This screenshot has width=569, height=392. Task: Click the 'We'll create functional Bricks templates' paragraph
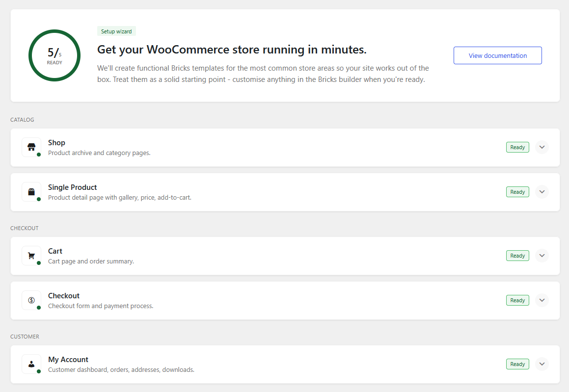click(263, 74)
